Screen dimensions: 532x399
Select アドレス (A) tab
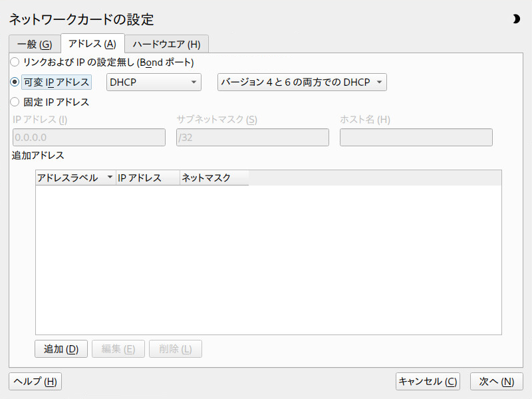click(x=92, y=43)
